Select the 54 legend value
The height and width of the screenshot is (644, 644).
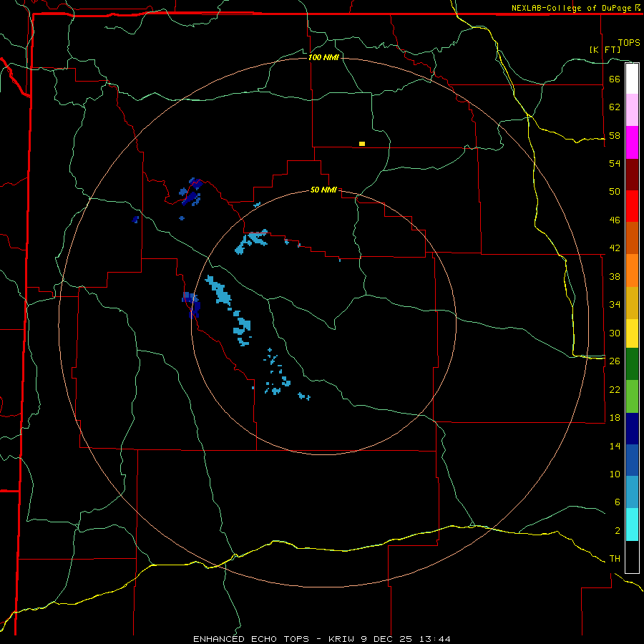pyautogui.click(x=615, y=163)
